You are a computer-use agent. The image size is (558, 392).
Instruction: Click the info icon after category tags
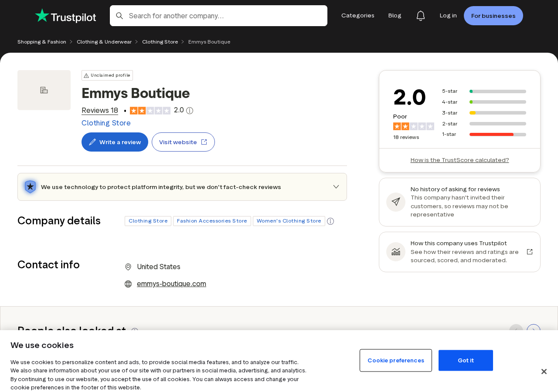click(330, 221)
